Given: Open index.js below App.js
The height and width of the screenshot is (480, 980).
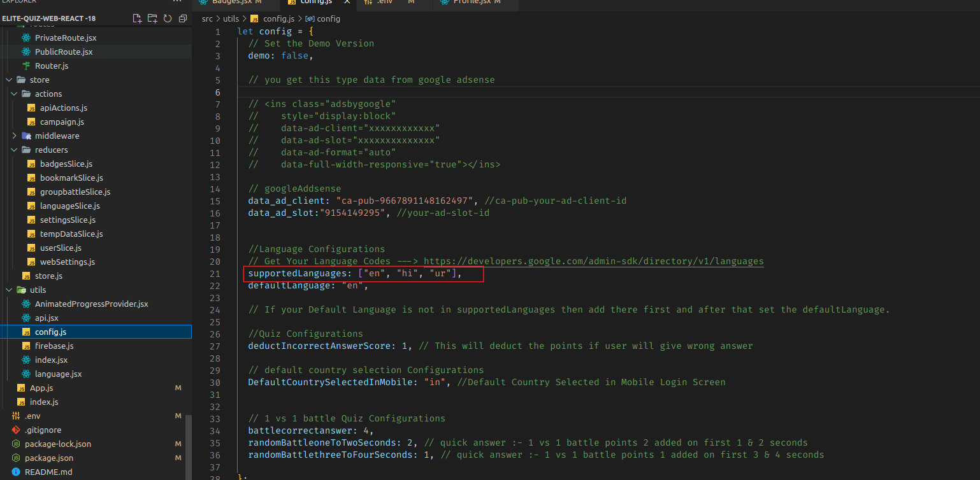Looking at the screenshot, I should click(44, 402).
